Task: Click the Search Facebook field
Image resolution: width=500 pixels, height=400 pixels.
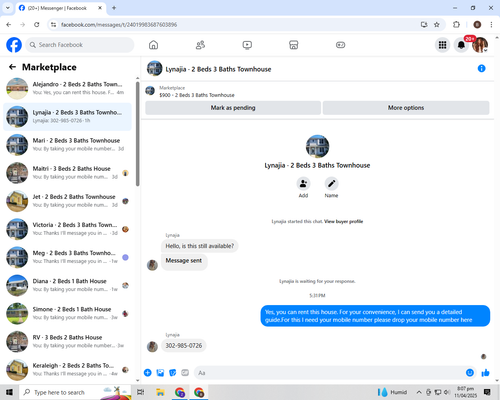Action: [80, 45]
